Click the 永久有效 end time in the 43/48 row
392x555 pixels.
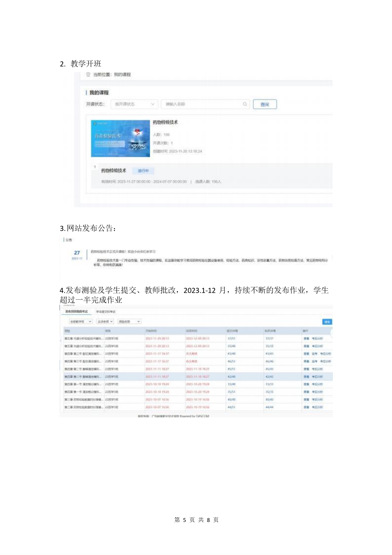point(192,354)
